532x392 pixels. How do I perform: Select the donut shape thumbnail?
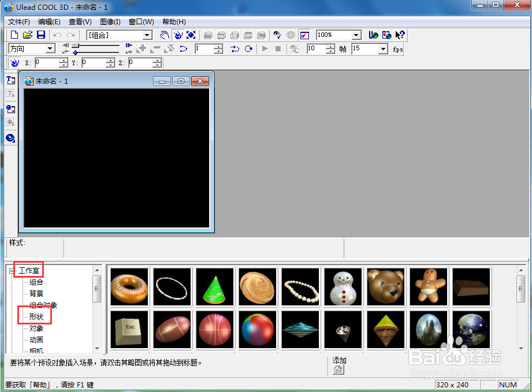pos(129,287)
